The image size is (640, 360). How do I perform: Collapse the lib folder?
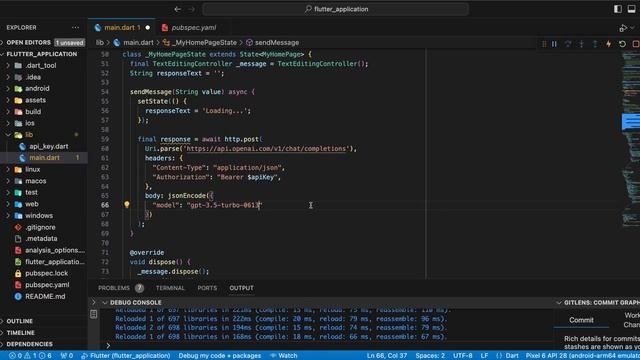pyautogui.click(x=44, y=135)
